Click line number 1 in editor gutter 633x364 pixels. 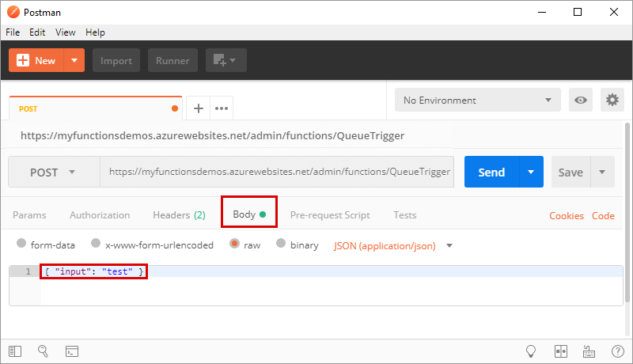point(28,271)
